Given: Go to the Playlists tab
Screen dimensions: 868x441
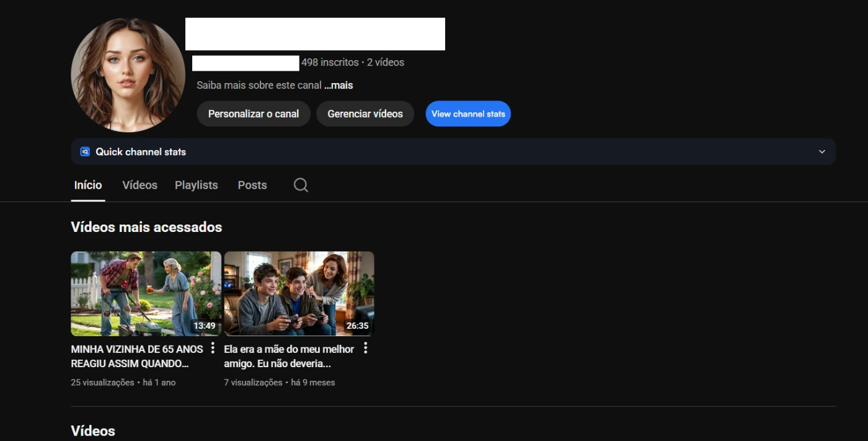Looking at the screenshot, I should pyautogui.click(x=196, y=185).
